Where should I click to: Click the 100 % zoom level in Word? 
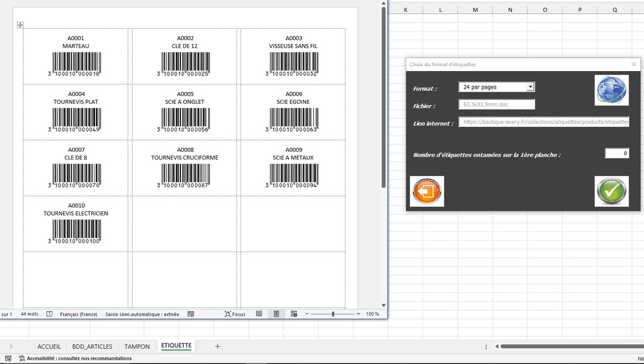pyautogui.click(x=372, y=314)
